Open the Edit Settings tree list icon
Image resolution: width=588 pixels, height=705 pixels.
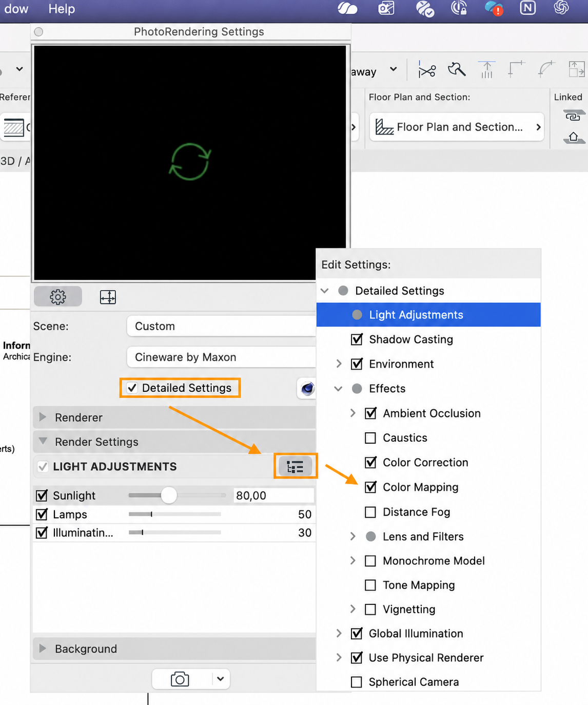(x=295, y=467)
